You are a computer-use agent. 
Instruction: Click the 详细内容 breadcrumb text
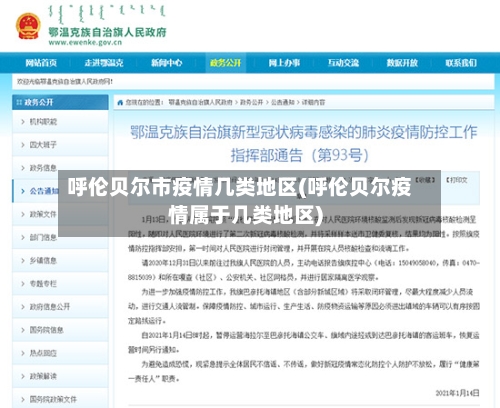point(313,103)
